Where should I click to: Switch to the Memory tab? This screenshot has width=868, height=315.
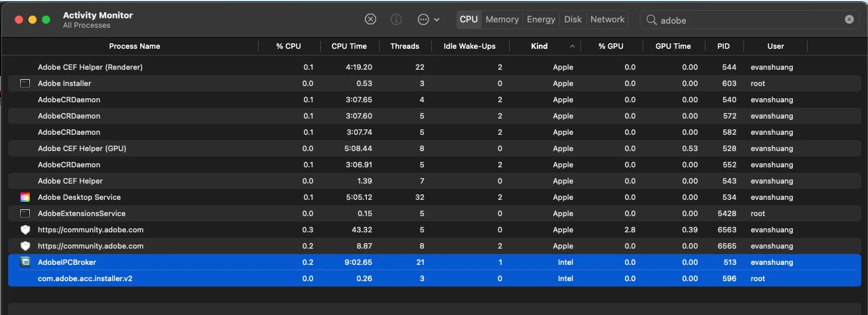(502, 20)
